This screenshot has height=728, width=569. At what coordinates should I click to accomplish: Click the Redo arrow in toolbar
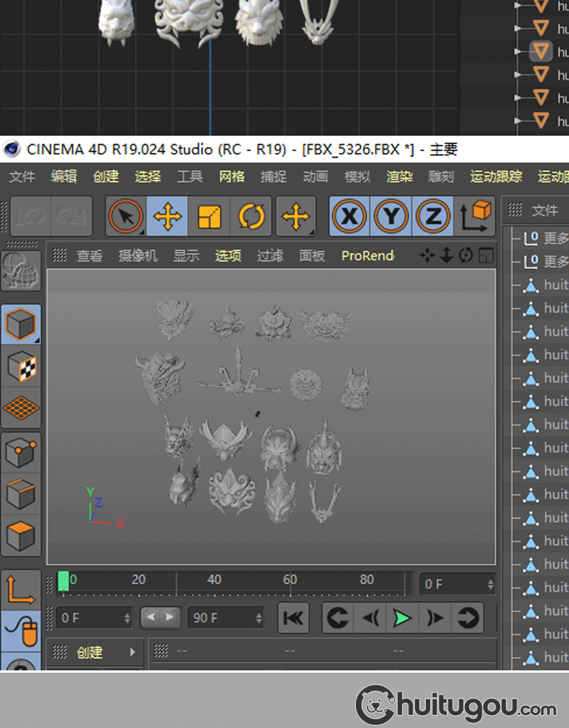pos(71,216)
